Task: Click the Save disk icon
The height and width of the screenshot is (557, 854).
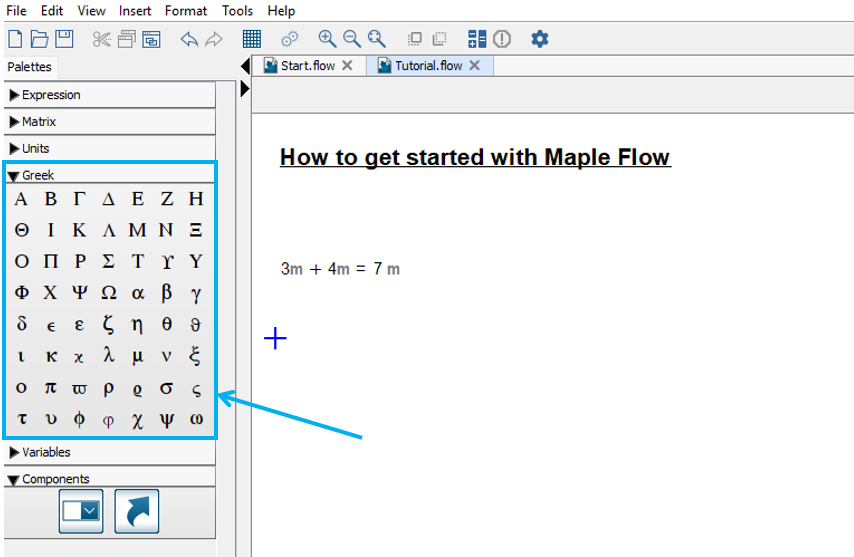Action: [x=64, y=39]
